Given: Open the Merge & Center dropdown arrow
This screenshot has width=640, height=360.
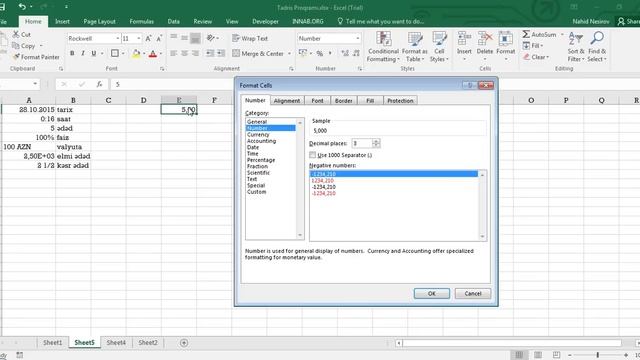Looking at the screenshot, I should coord(289,53).
